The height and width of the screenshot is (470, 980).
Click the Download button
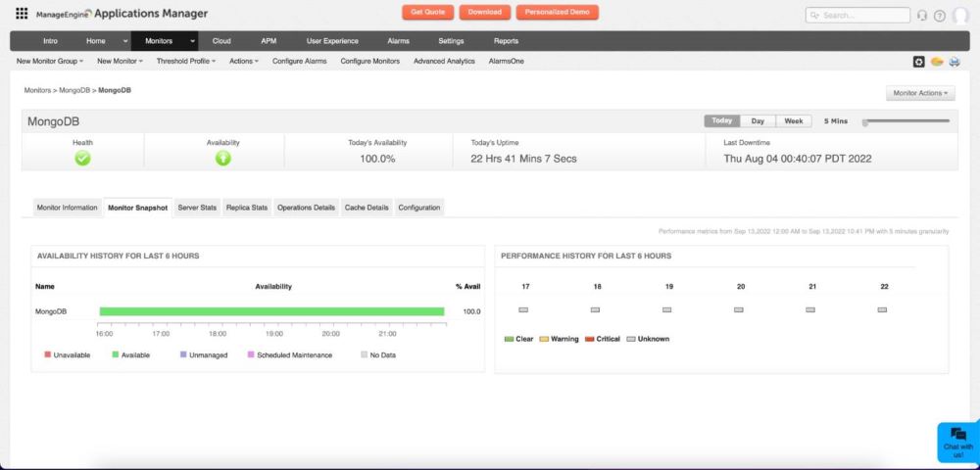pos(484,13)
